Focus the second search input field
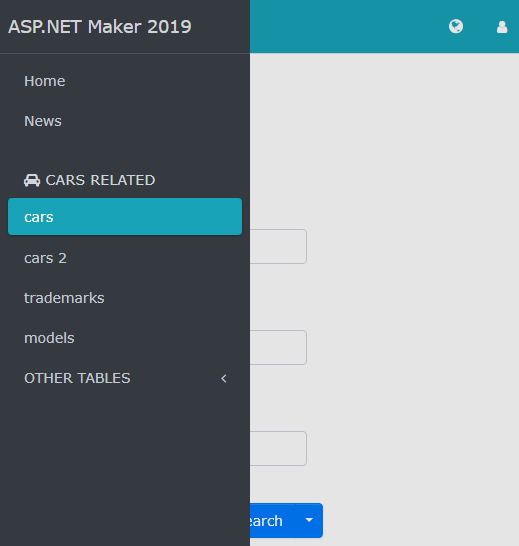 coord(278,348)
